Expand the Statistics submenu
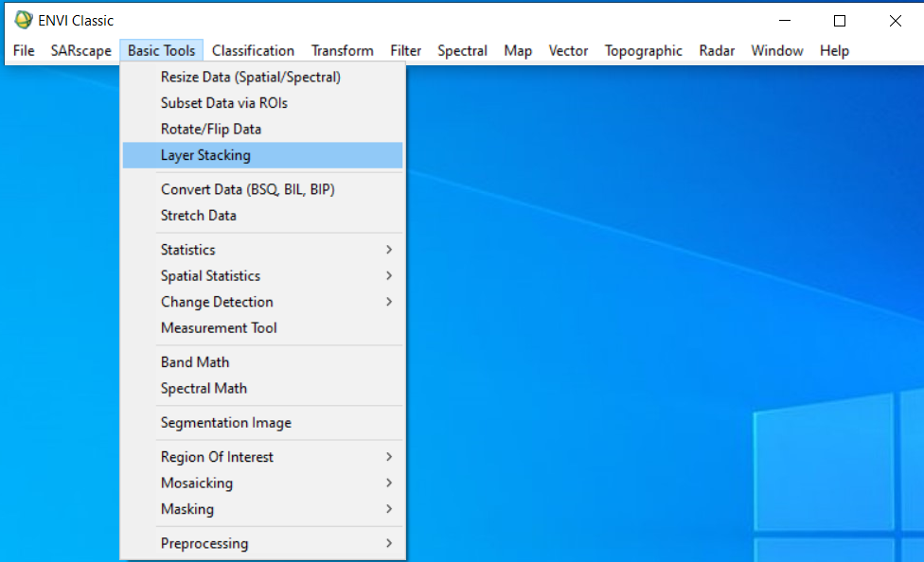924x562 pixels. coord(263,250)
